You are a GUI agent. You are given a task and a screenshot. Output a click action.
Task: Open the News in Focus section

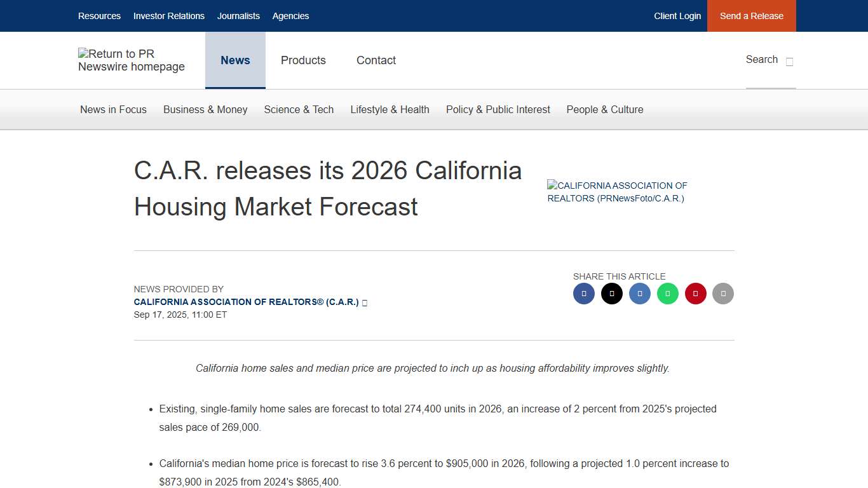coord(113,109)
